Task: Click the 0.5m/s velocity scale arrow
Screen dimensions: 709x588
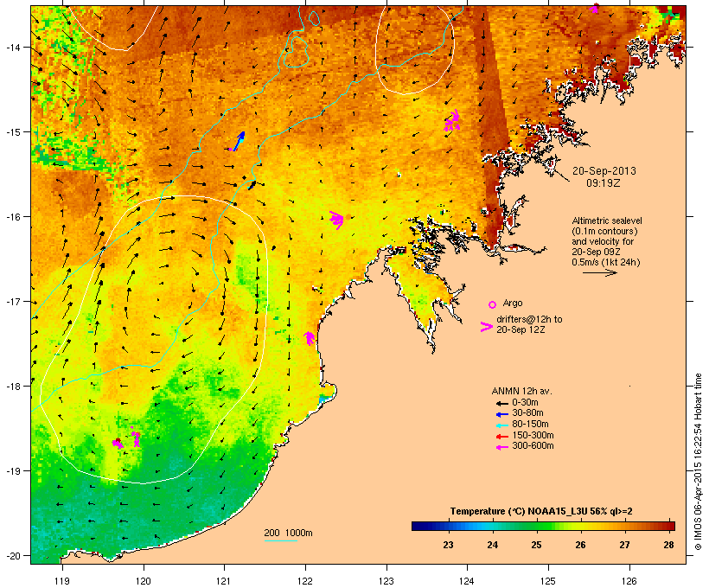Action: tap(600, 272)
